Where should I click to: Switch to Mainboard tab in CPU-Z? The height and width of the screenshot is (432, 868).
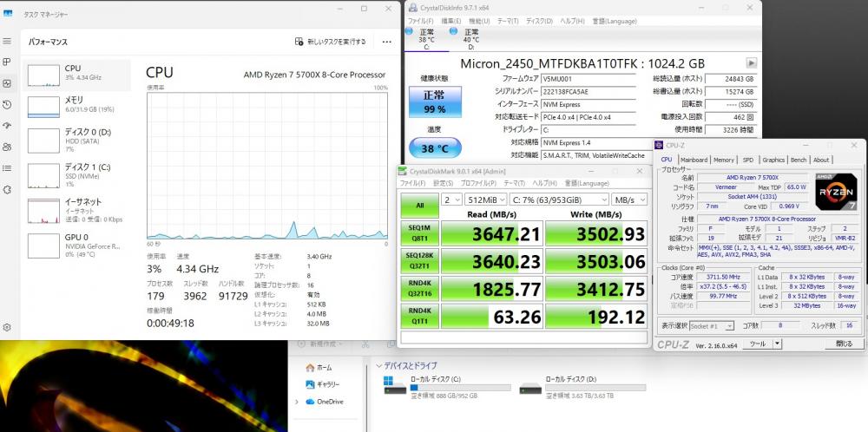coord(694,160)
